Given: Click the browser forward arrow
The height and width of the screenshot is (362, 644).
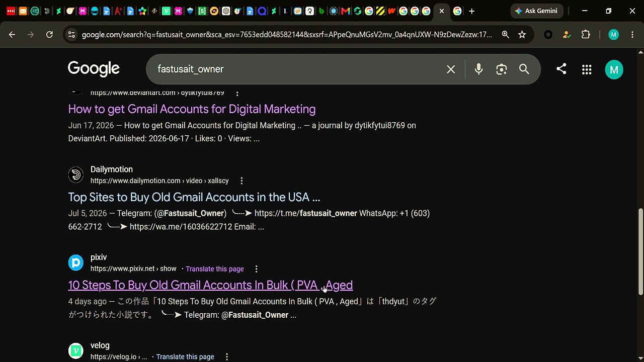Looking at the screenshot, I should (31, 35).
